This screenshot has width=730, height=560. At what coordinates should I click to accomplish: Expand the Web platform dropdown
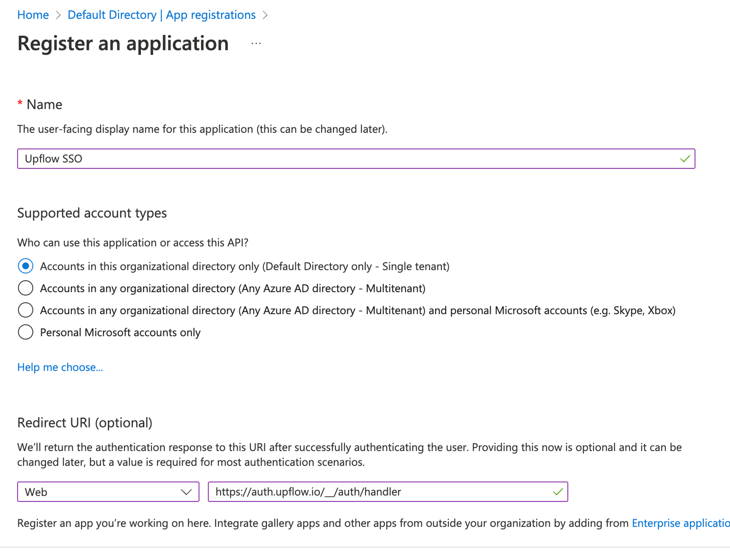(108, 492)
